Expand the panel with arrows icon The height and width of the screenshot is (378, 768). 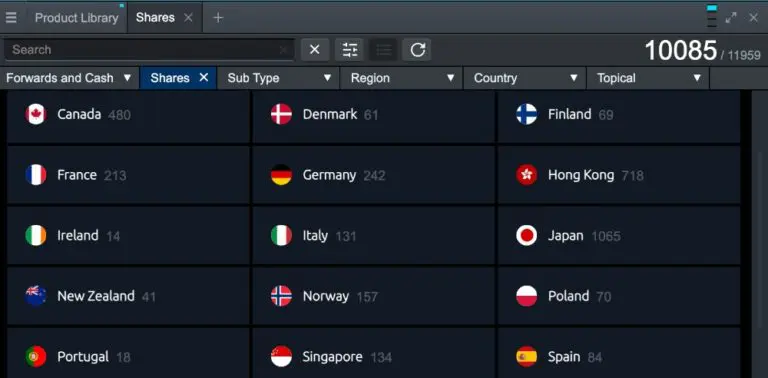pos(731,18)
